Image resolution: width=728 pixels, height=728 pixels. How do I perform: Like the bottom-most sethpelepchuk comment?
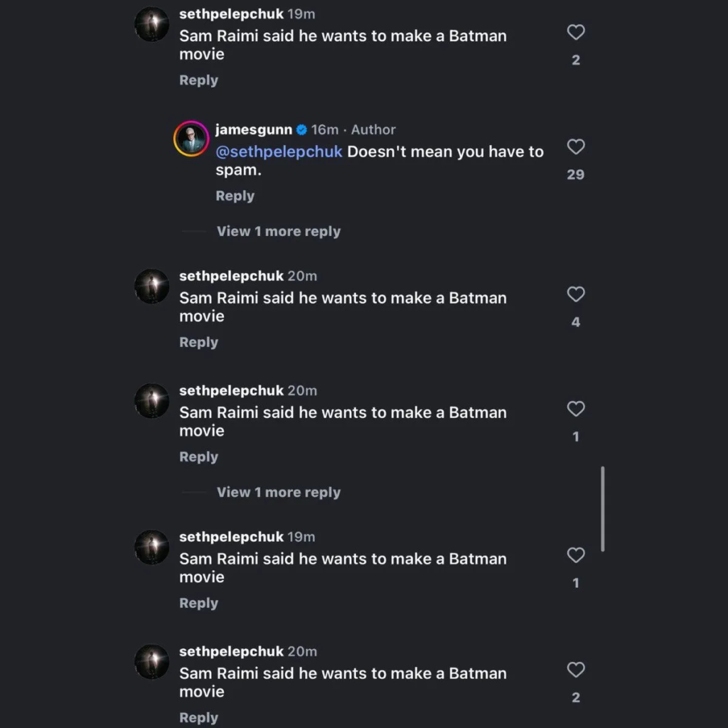(576, 670)
